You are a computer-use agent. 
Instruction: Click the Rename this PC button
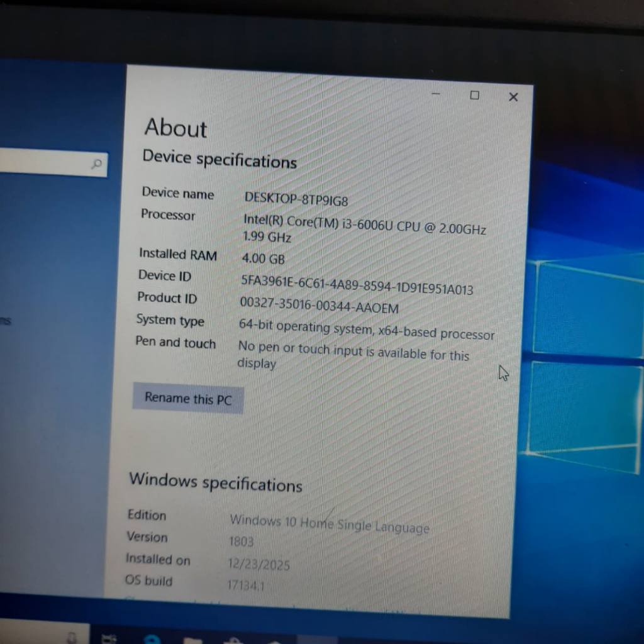pyautogui.click(x=188, y=398)
